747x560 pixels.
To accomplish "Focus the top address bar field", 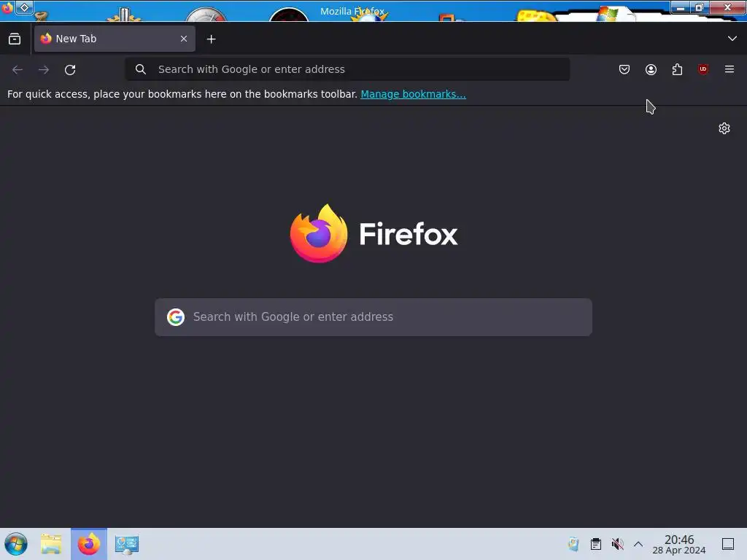I will coord(347,69).
